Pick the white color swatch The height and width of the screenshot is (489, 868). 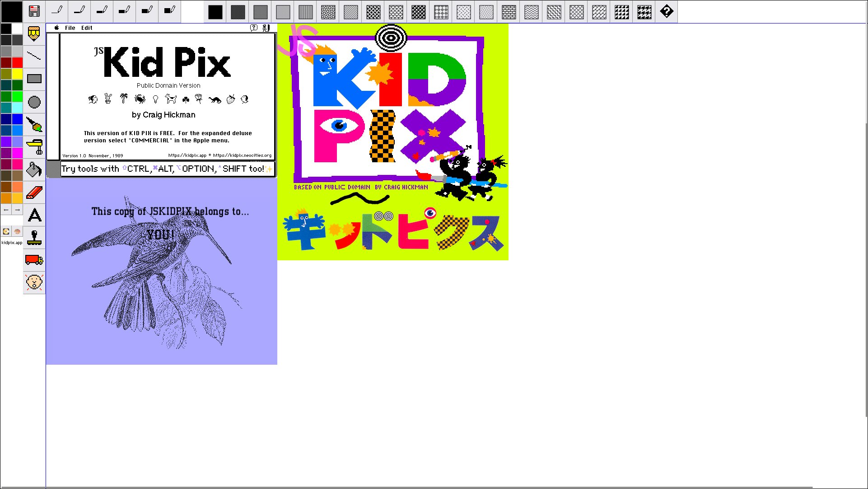coord(17,29)
